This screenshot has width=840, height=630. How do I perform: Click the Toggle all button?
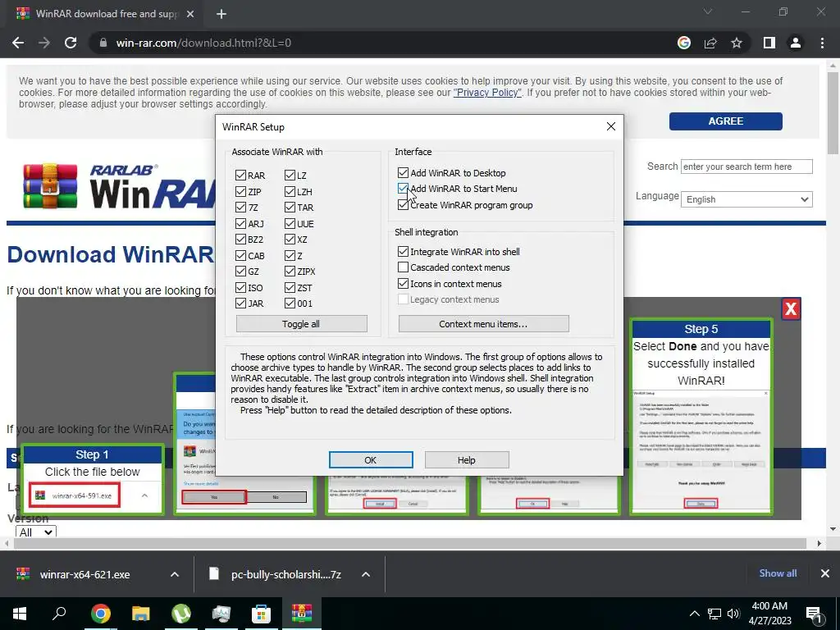tap(302, 323)
